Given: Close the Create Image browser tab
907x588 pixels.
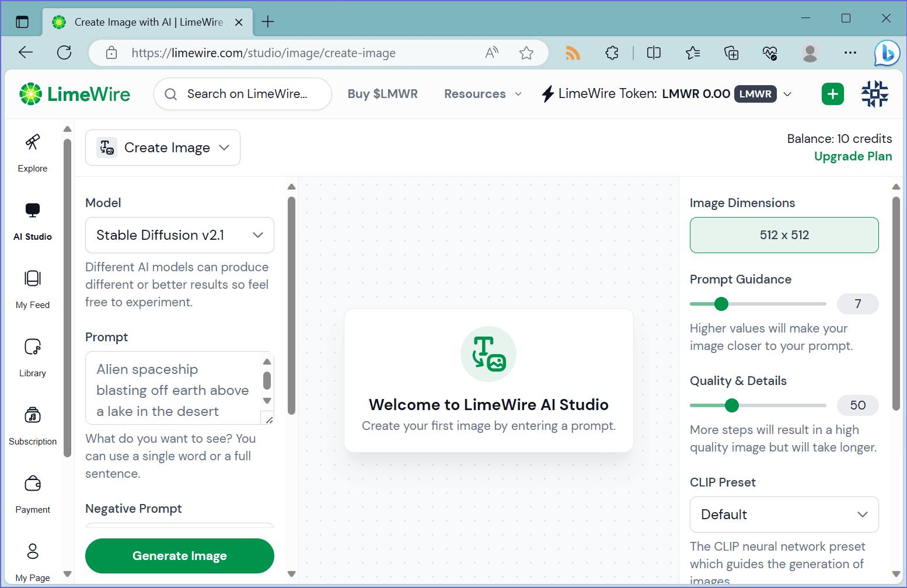Looking at the screenshot, I should tap(238, 22).
